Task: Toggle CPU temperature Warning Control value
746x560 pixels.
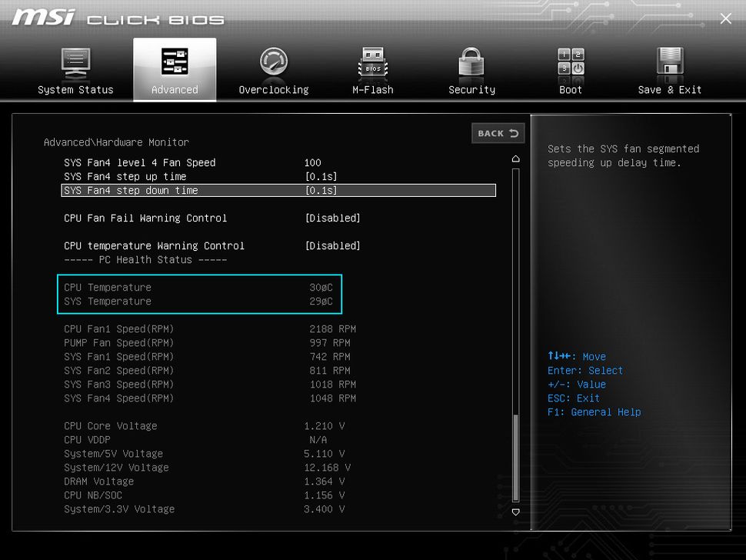Action: click(x=332, y=246)
